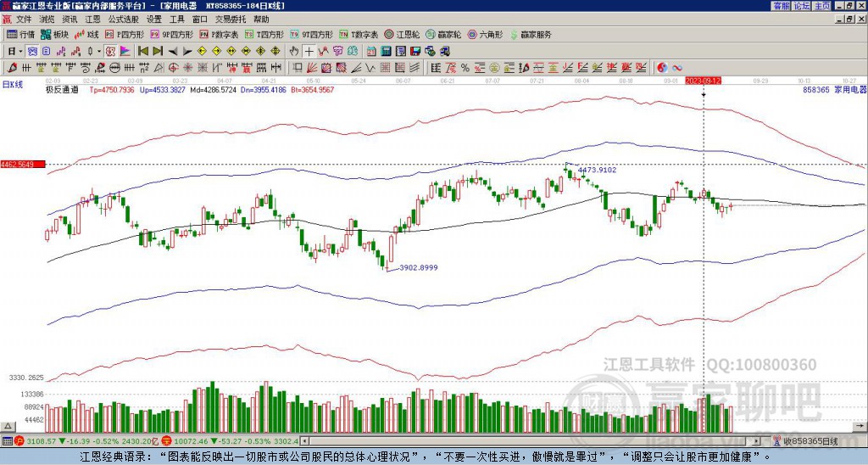Click the black right arrow navigation icon
This screenshot has height=465, width=868.
187,51
